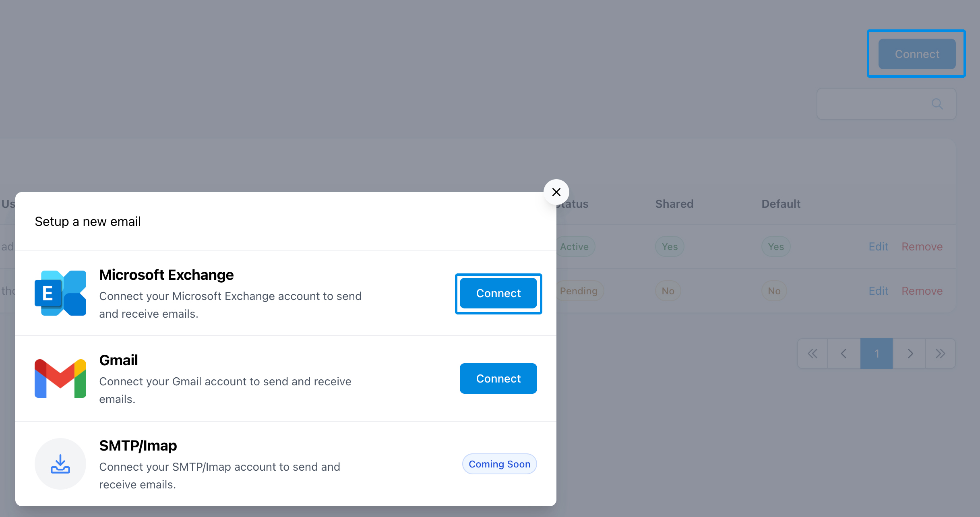
Task: Connect a Microsoft Exchange account
Action: [498, 293]
